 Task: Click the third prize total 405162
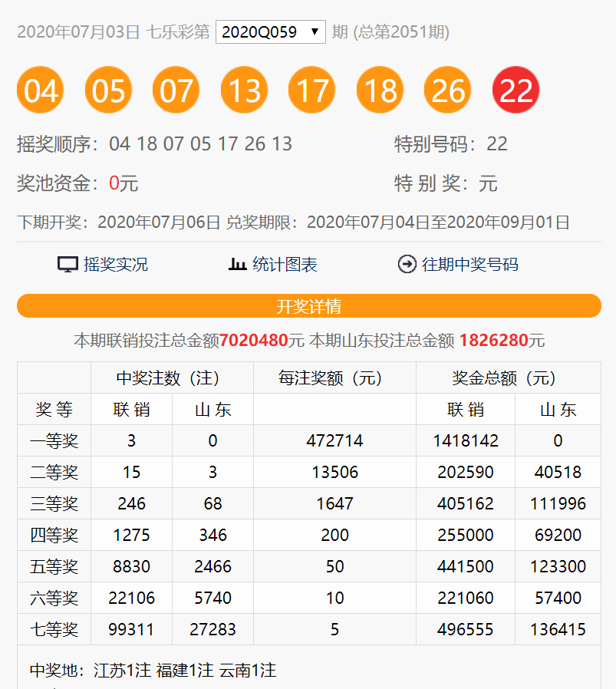click(x=466, y=503)
